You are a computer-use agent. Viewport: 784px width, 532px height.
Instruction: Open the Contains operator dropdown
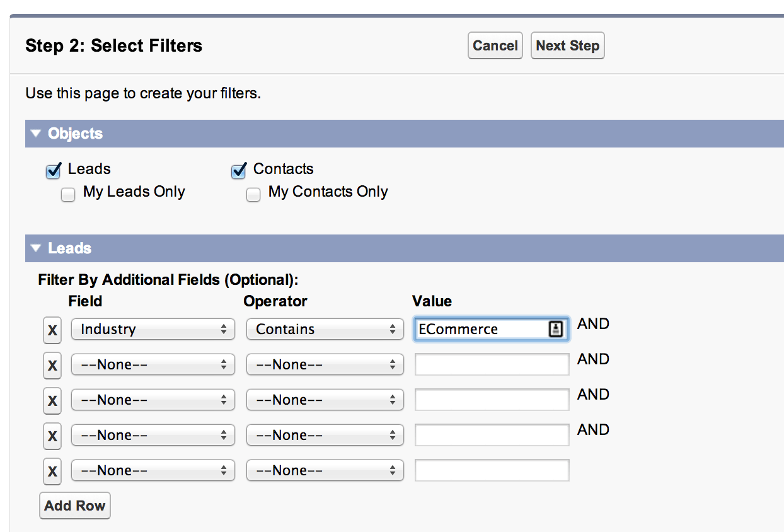(325, 329)
